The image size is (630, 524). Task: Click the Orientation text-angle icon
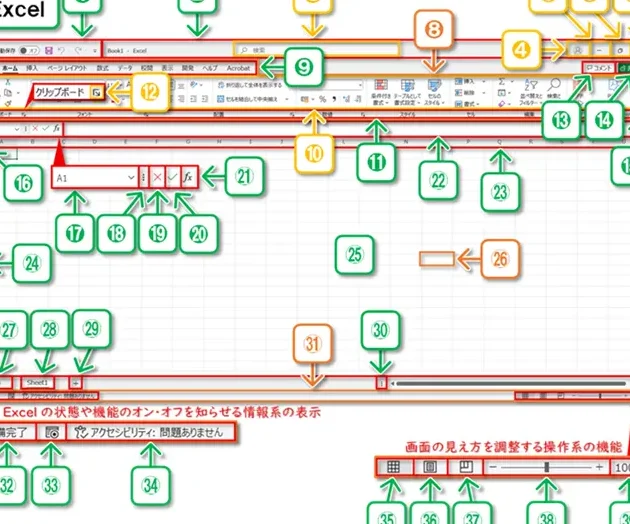pyautogui.click(x=194, y=85)
